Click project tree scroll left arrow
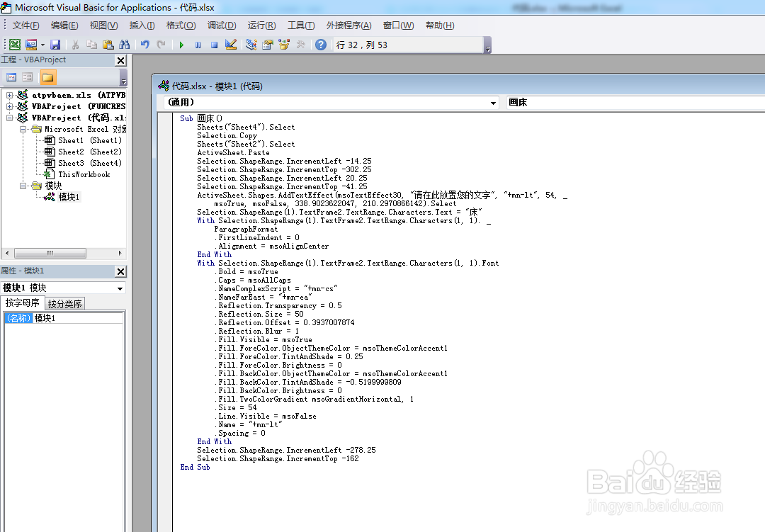Screen dimensions: 765x532 point(7,254)
